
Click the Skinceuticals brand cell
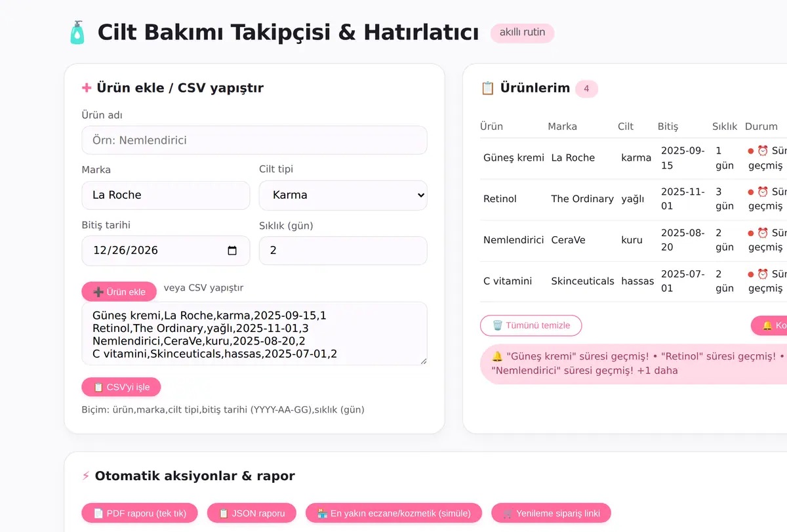click(x=582, y=281)
